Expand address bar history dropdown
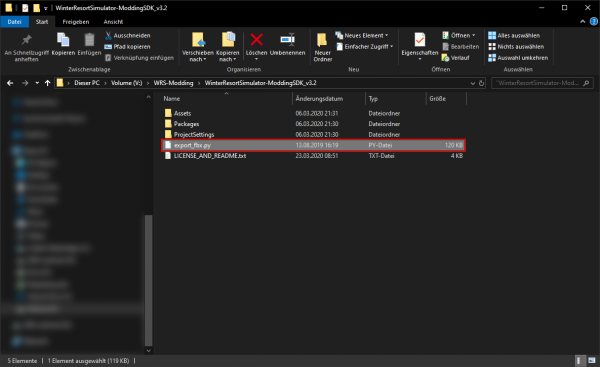 pos(473,83)
